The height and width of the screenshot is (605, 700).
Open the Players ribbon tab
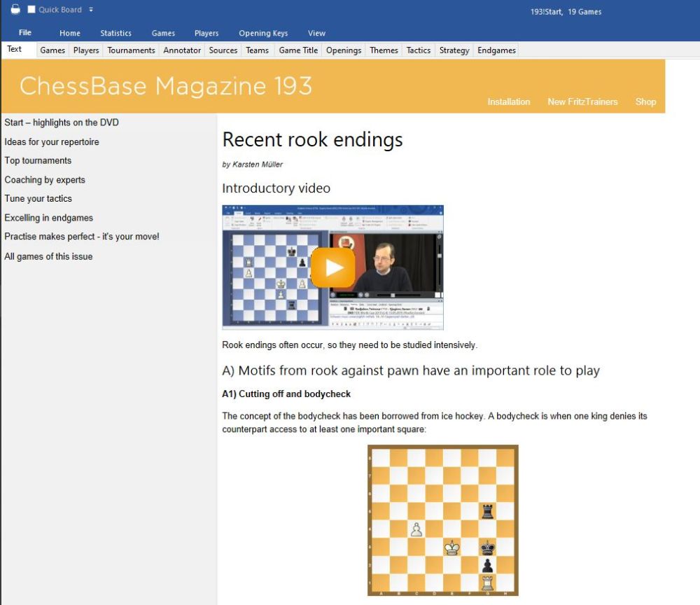[206, 33]
